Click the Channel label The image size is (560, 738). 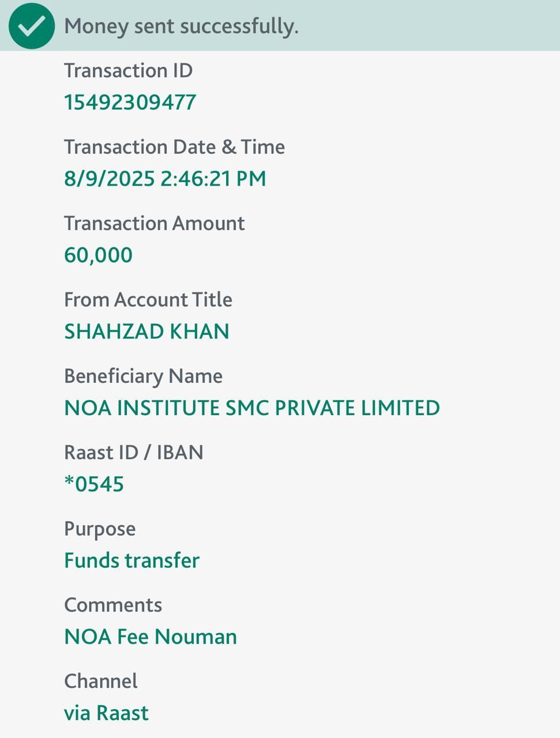(x=101, y=681)
